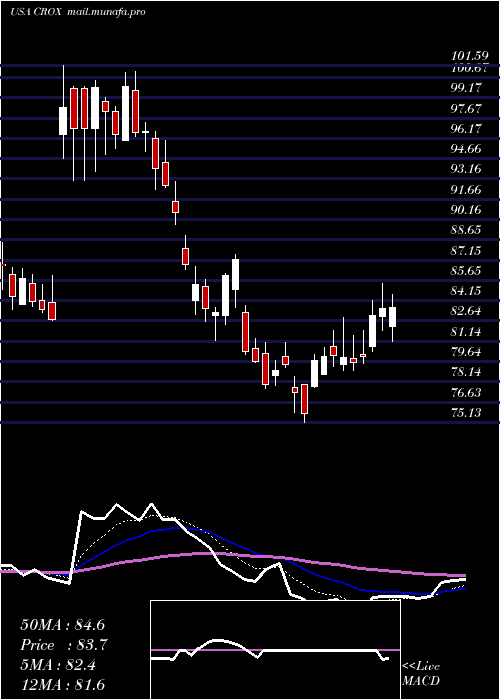The width and height of the screenshot is (500, 700).
Task: Select the 88.65 price axis label
Action: [466, 230]
